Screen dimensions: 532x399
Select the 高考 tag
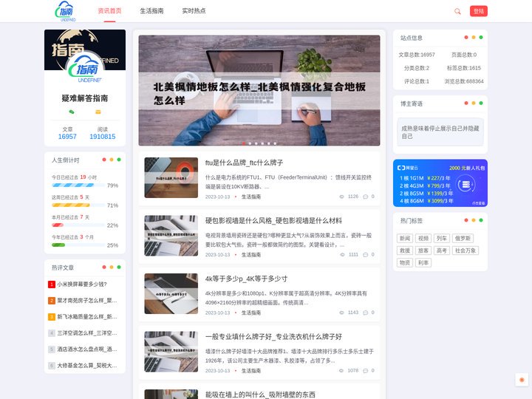[441, 250]
